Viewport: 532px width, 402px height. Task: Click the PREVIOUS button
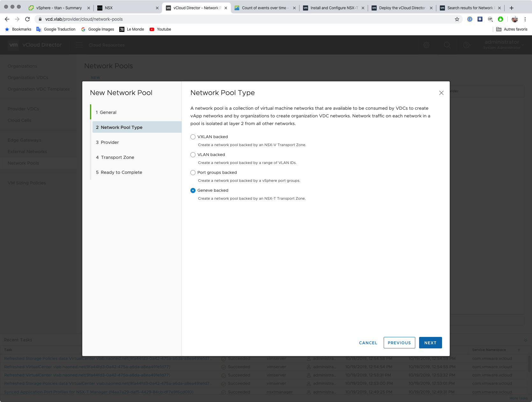pos(399,343)
